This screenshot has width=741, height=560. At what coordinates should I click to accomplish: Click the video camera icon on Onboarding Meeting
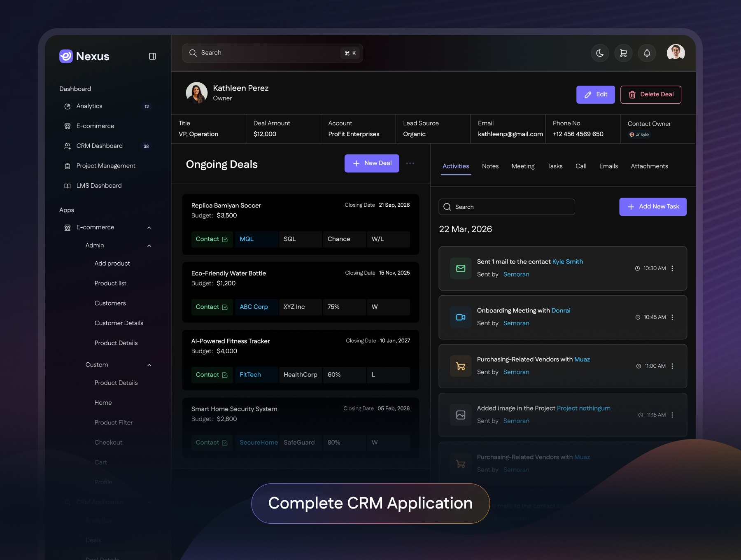[x=461, y=317]
